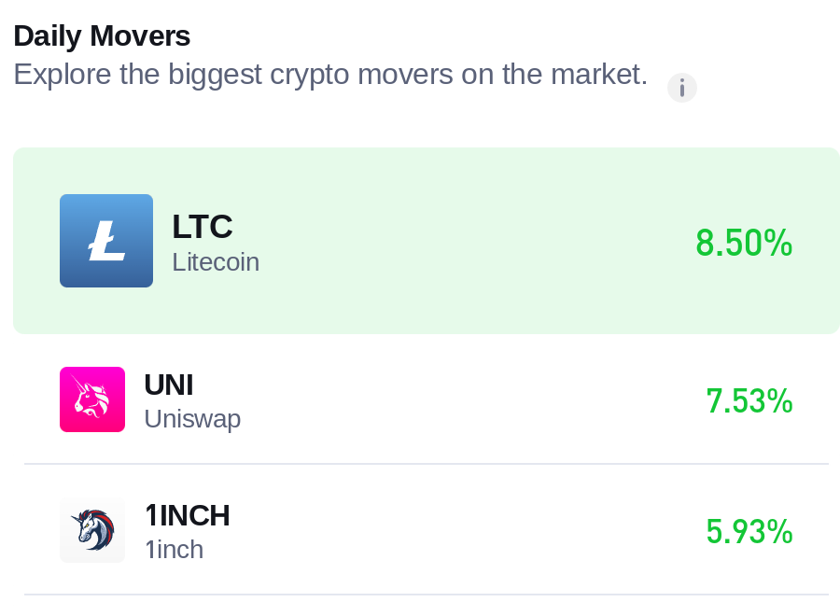The height and width of the screenshot is (616, 840).
Task: Click the divider below the 1inch row
Action: (x=427, y=594)
